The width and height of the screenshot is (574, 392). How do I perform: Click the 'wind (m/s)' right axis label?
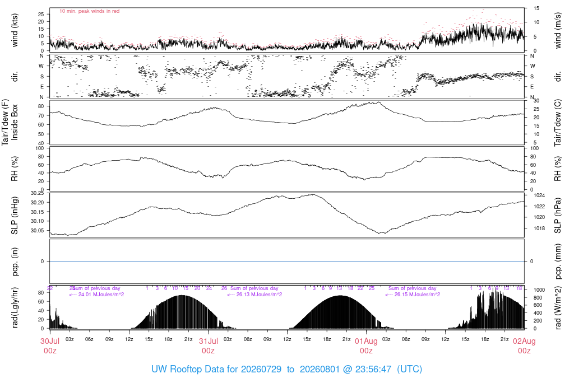coord(558,30)
